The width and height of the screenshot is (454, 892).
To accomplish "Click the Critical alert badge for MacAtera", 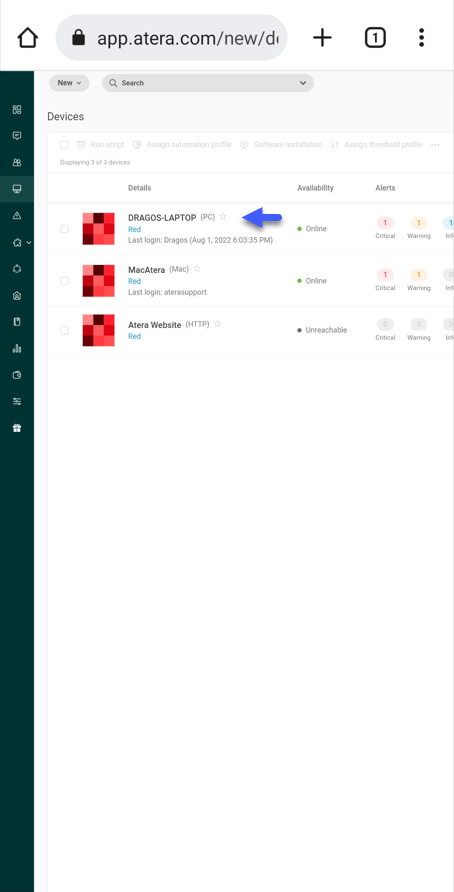I will click(x=385, y=275).
